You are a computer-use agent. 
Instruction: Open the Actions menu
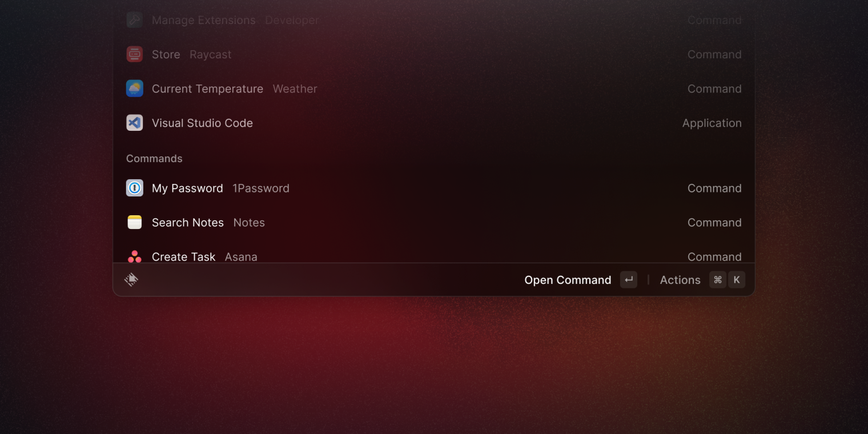click(680, 280)
